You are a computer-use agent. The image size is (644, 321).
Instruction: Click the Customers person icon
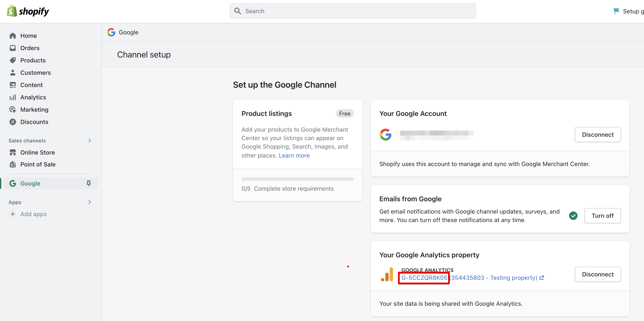pos(13,72)
